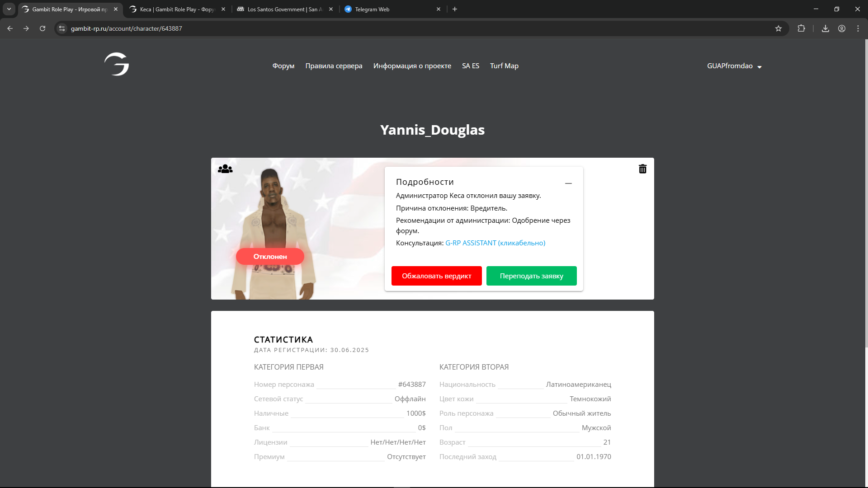Open Правила сервера menu item

pyautogui.click(x=334, y=66)
